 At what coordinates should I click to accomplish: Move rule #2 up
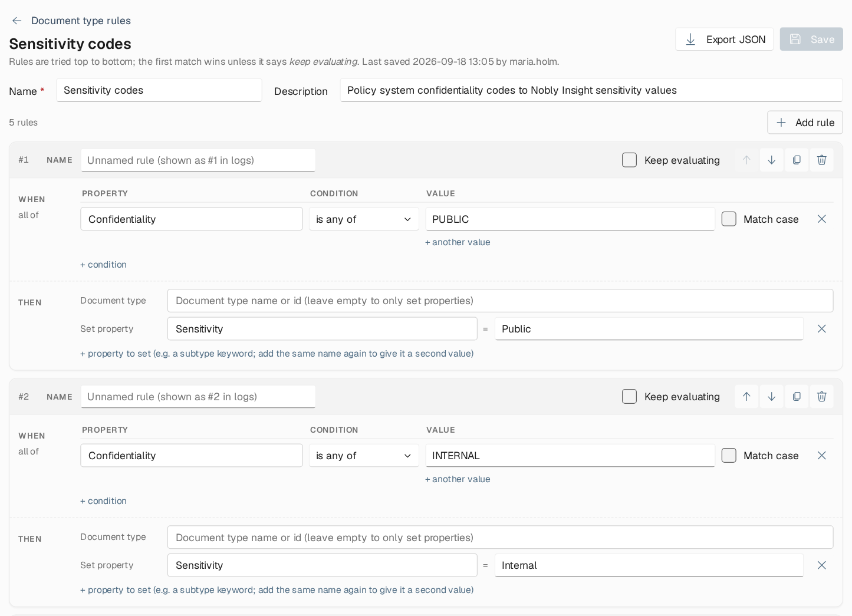click(746, 397)
